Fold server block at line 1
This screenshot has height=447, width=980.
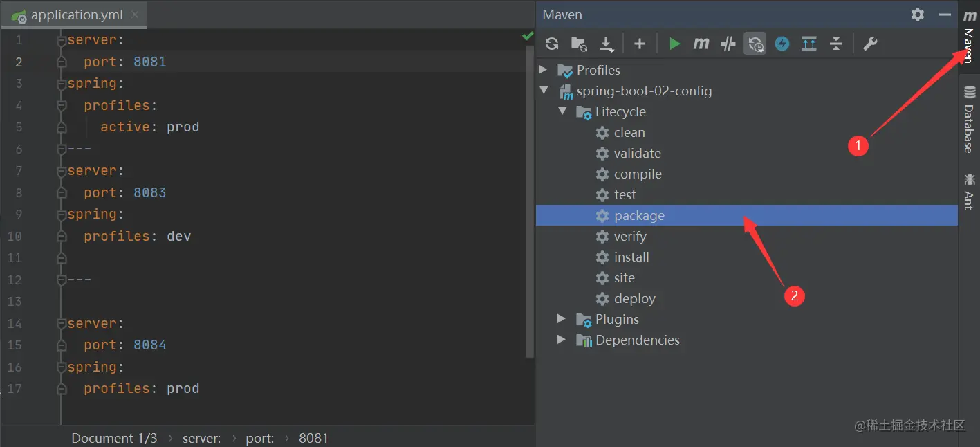click(x=62, y=41)
